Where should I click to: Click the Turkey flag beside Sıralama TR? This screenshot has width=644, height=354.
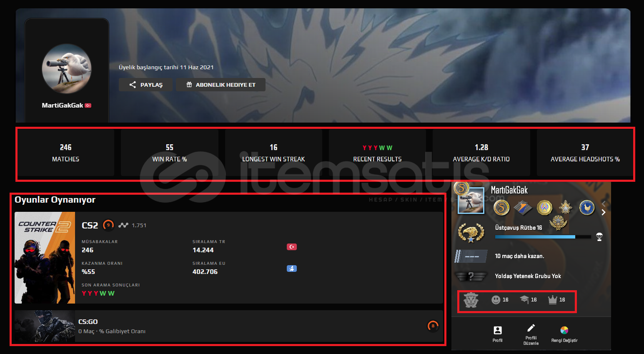pyautogui.click(x=292, y=247)
